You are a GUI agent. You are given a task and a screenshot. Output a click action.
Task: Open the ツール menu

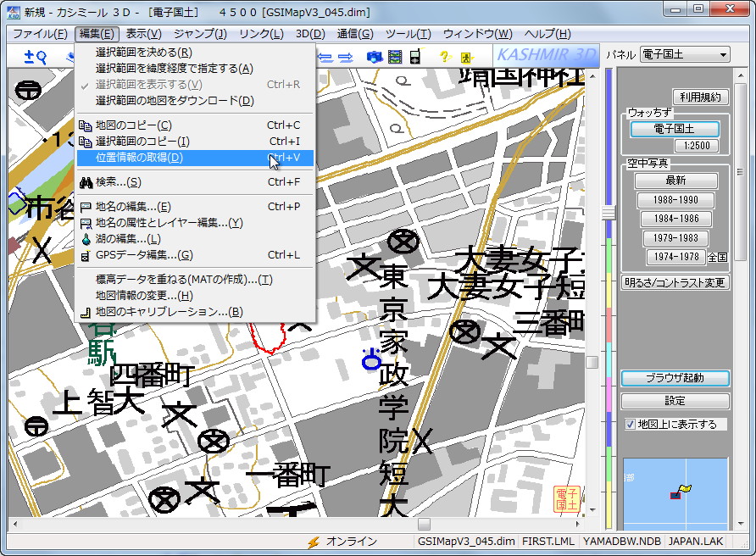click(x=409, y=33)
